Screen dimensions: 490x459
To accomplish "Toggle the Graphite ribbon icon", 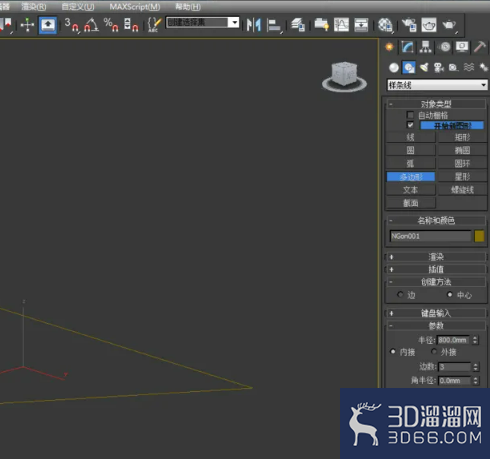I will (x=321, y=25).
